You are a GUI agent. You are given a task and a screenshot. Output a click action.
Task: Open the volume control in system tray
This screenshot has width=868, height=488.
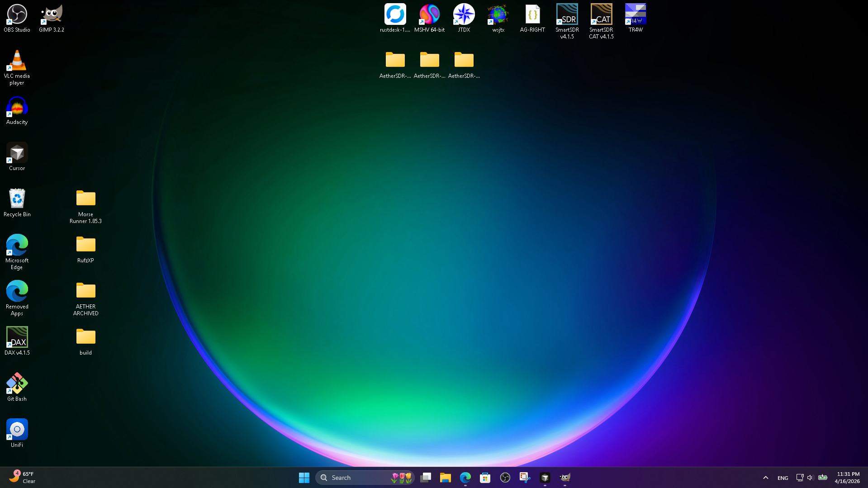(x=810, y=478)
